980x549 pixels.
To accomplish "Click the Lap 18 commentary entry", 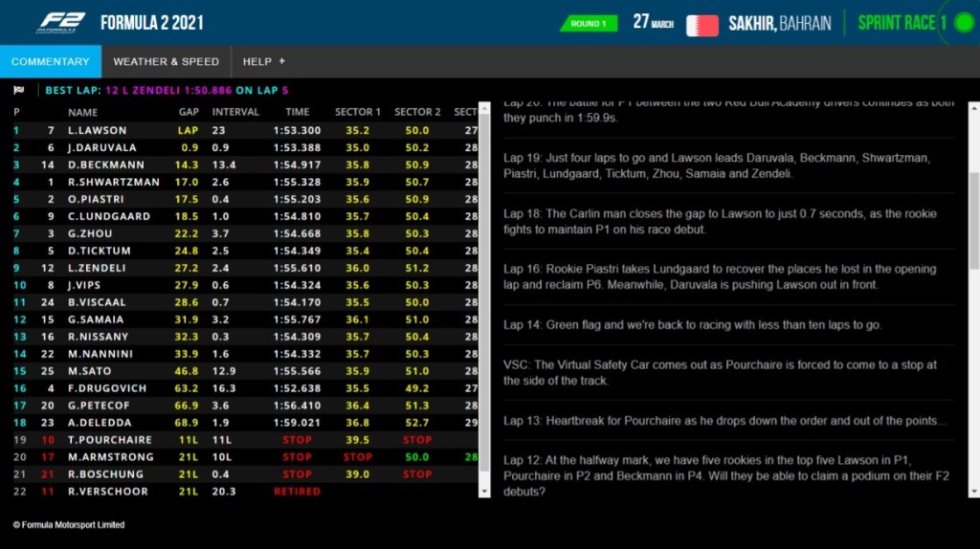I will tap(720, 221).
